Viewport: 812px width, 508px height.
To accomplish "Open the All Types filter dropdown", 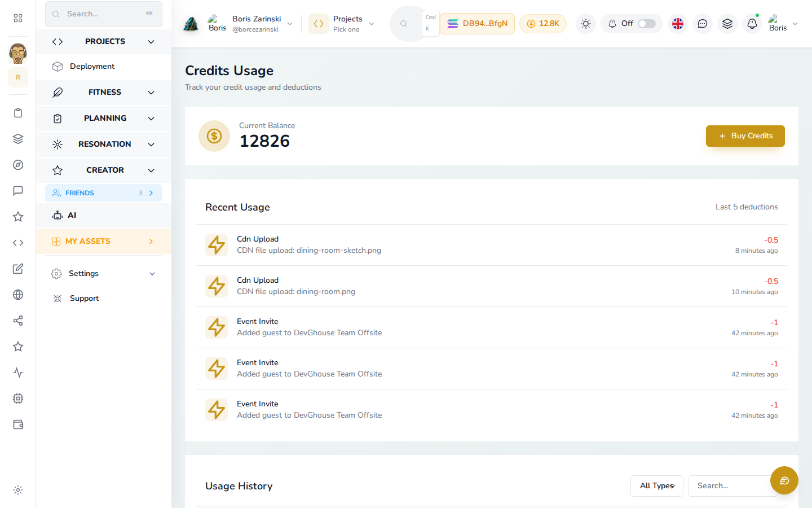I will (x=657, y=486).
